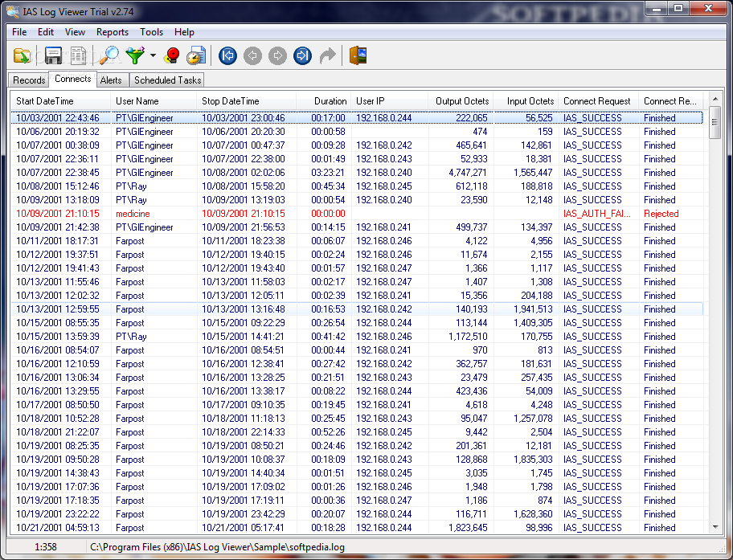Click the scheduled tasks clock icon

196,55
